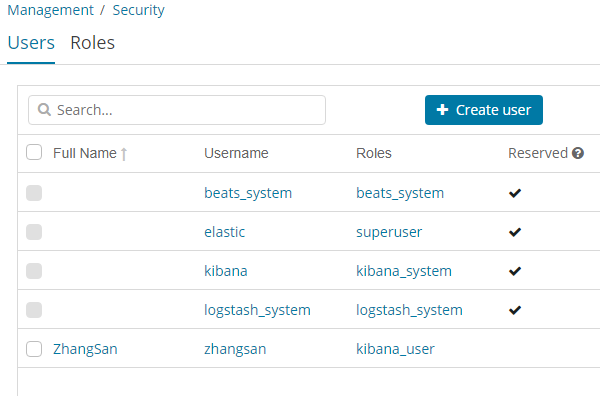The image size is (600, 396).
Task: Open the logstash_system username link
Action: pos(257,310)
